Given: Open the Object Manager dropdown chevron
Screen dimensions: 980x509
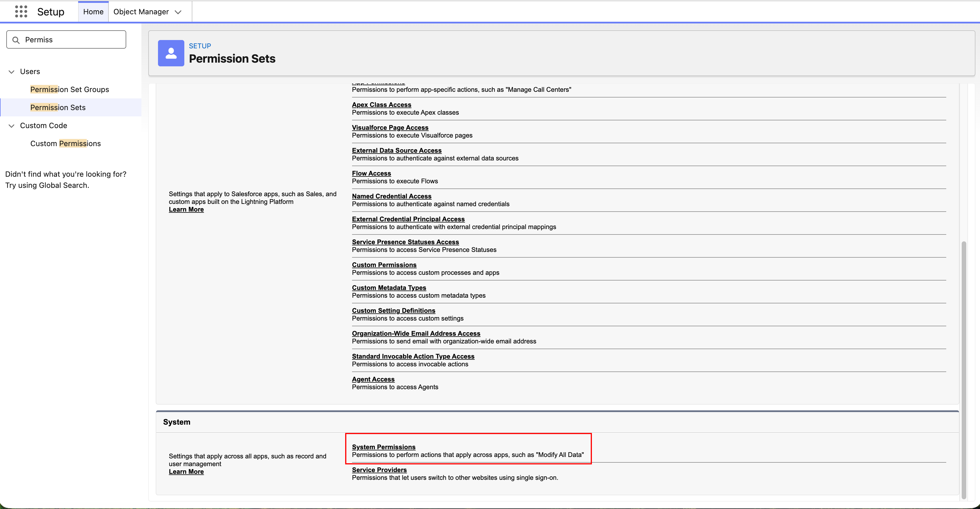Looking at the screenshot, I should [x=178, y=12].
